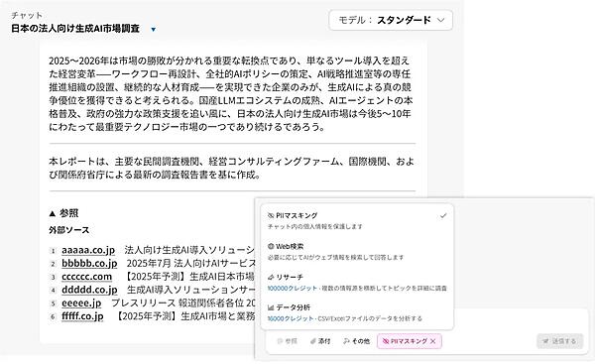Open the ccccc.com source link
This screenshot has width=595, height=364.
(x=86, y=277)
